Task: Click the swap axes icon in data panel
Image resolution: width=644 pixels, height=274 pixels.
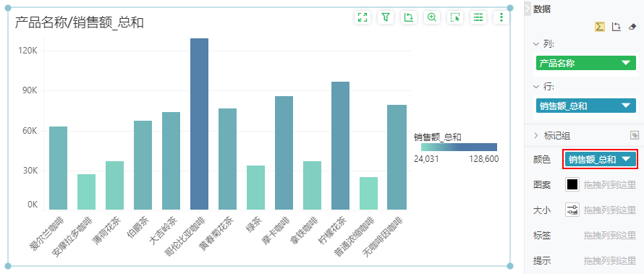Action: (616, 27)
